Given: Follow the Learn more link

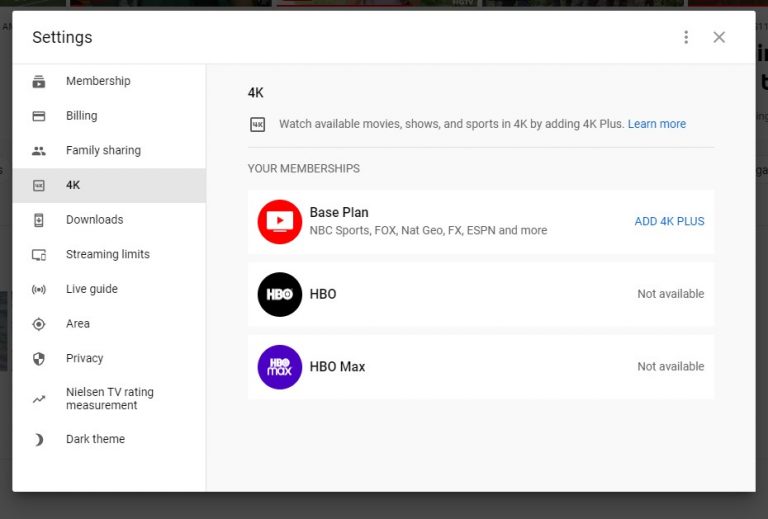Looking at the screenshot, I should pyautogui.click(x=656, y=124).
